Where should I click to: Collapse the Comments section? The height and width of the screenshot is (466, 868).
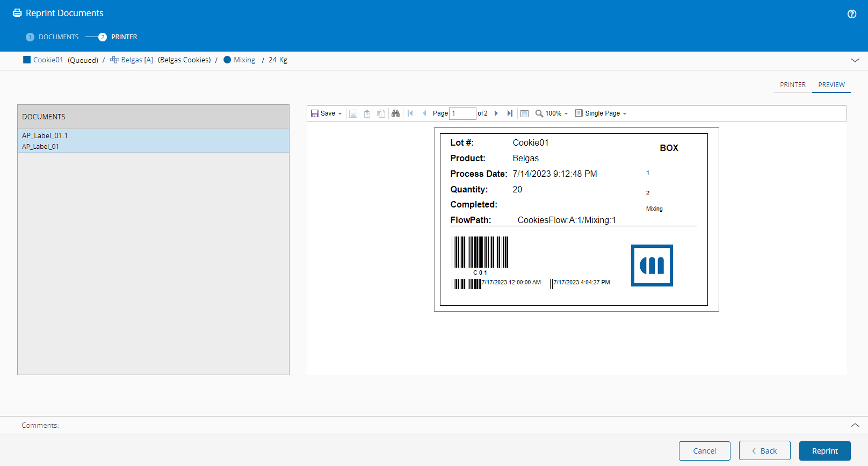tap(855, 425)
